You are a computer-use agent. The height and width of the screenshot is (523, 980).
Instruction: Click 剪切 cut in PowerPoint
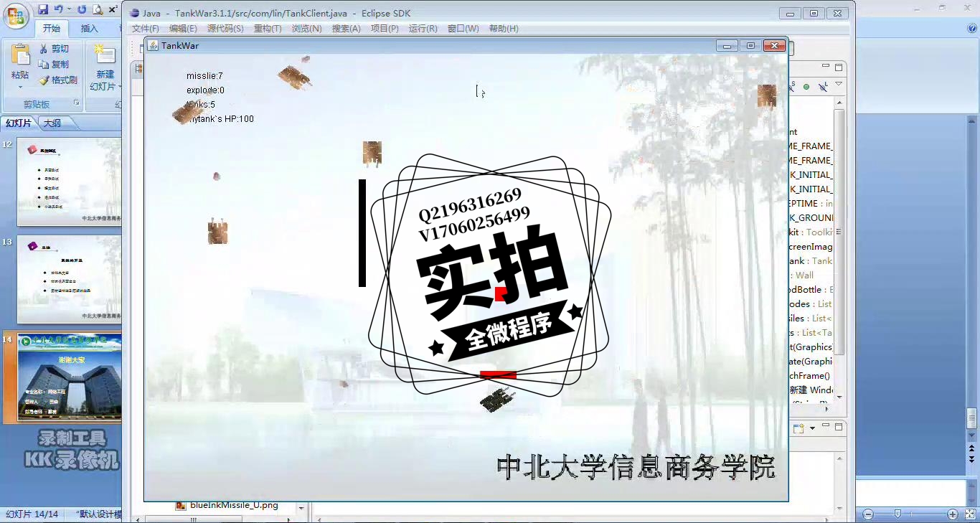coord(55,49)
